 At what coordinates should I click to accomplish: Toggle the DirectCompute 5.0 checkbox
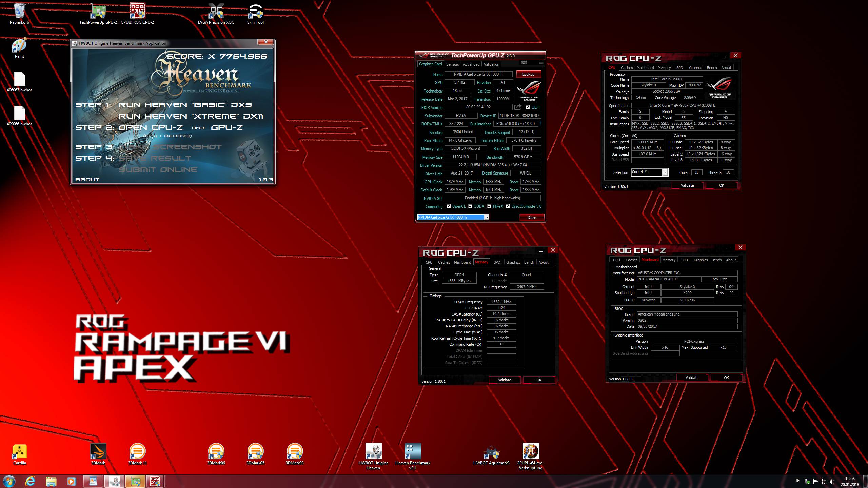tap(508, 206)
